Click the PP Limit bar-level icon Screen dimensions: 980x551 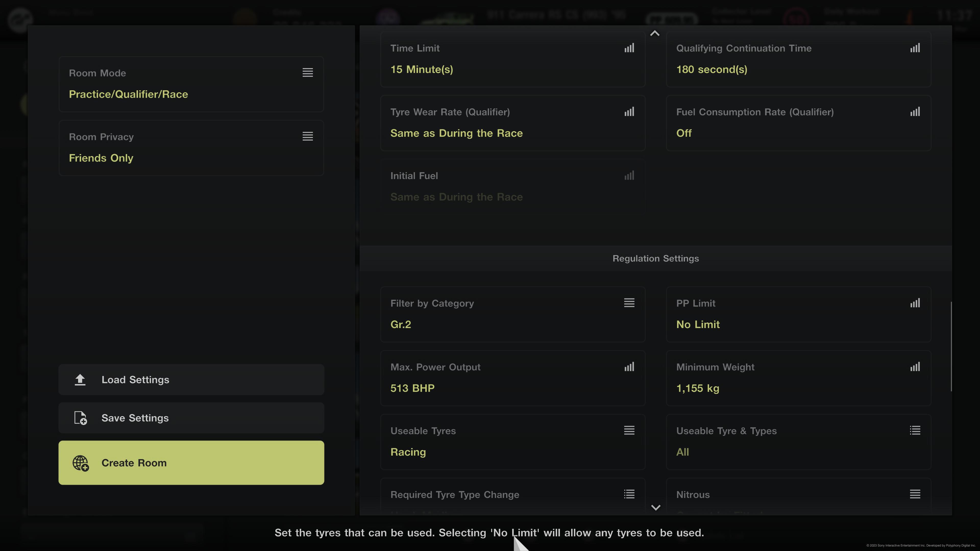coord(915,303)
